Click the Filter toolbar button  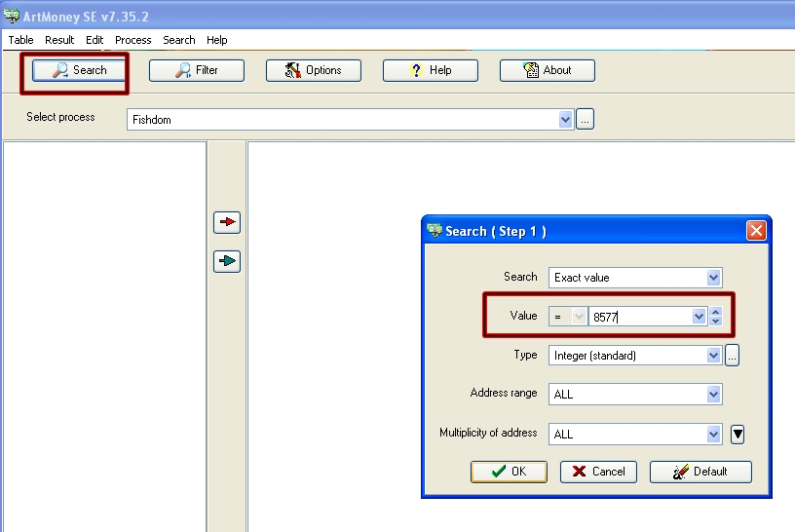tap(197, 70)
